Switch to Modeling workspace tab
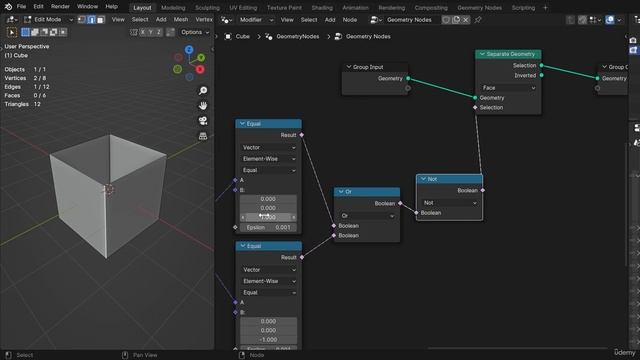This screenshot has width=640, height=360. click(x=173, y=7)
